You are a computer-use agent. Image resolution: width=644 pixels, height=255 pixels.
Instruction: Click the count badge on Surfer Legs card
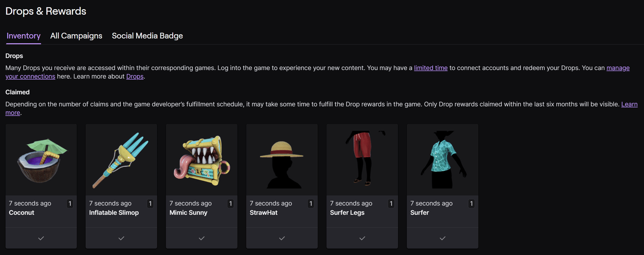(391, 203)
